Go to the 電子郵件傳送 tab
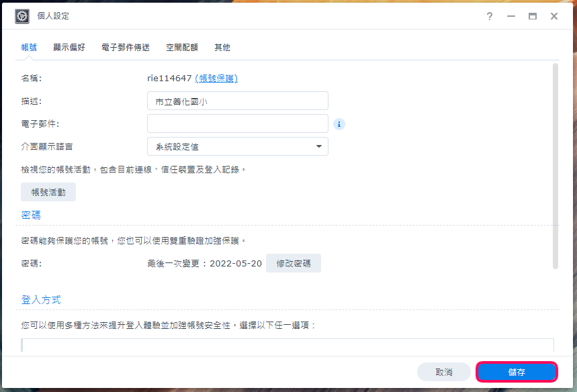 click(126, 48)
